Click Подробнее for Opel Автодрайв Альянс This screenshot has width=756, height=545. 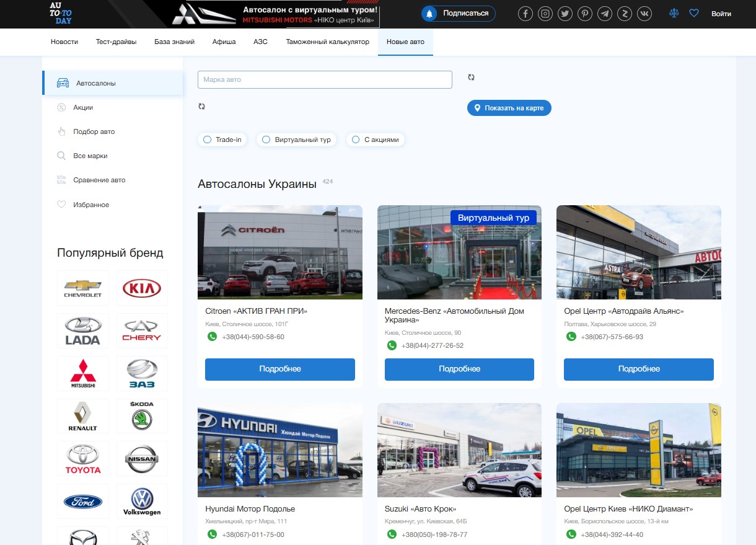click(639, 369)
